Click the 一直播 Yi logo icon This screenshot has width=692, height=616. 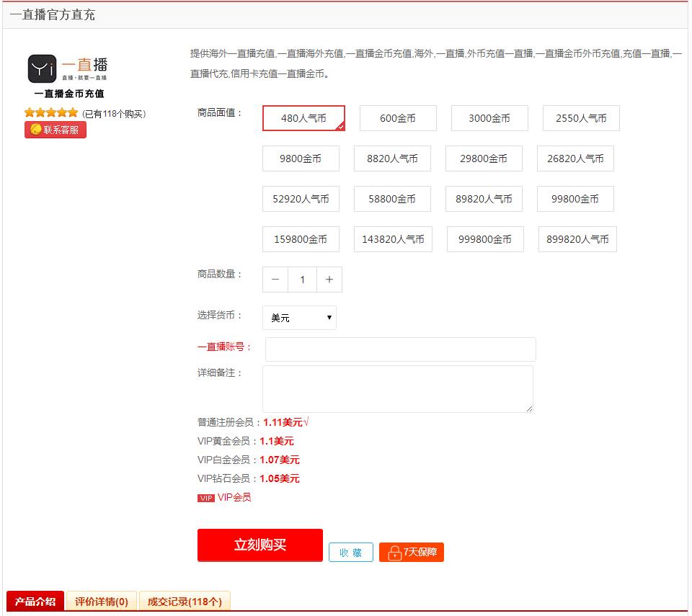[42, 69]
